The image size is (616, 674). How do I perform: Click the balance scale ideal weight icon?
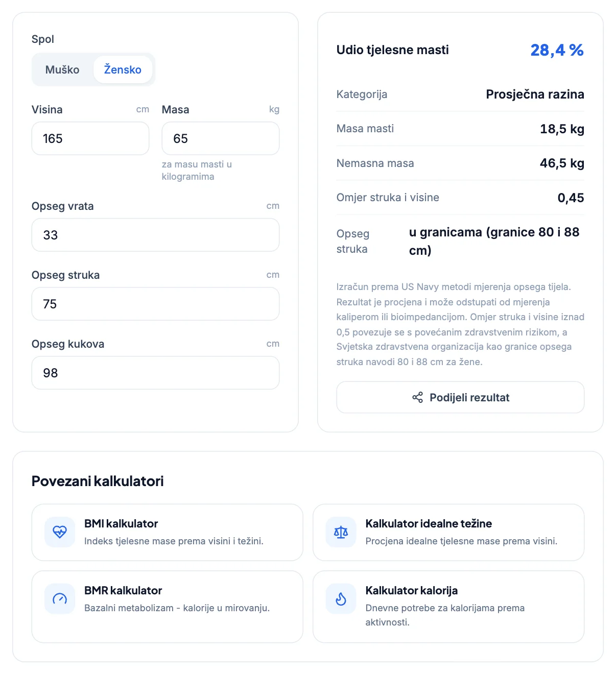click(x=341, y=532)
